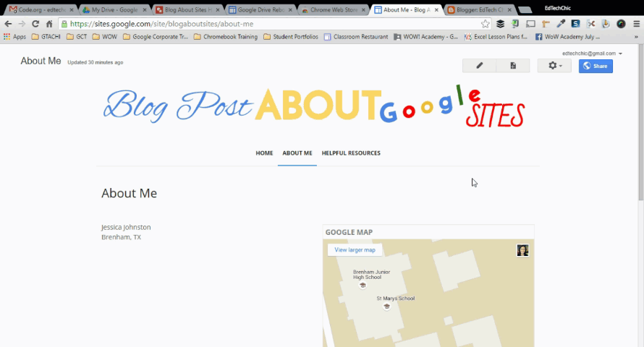Open a new tab with the new tab button
644x347 pixels.
tap(525, 10)
